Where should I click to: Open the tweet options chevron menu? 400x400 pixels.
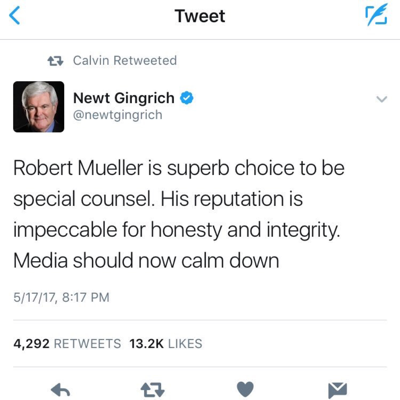coord(381,99)
